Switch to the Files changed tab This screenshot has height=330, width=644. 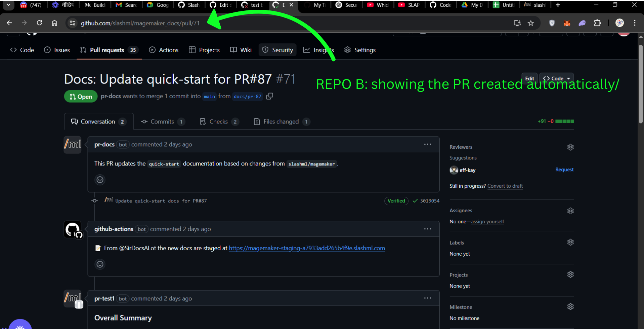(281, 121)
